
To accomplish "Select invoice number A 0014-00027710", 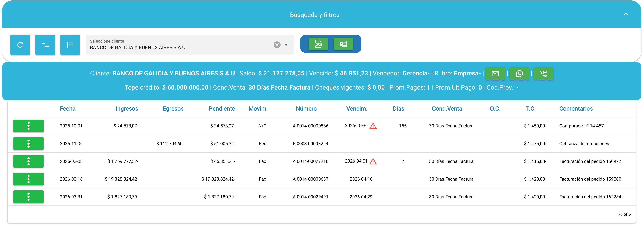I will click(310, 161).
